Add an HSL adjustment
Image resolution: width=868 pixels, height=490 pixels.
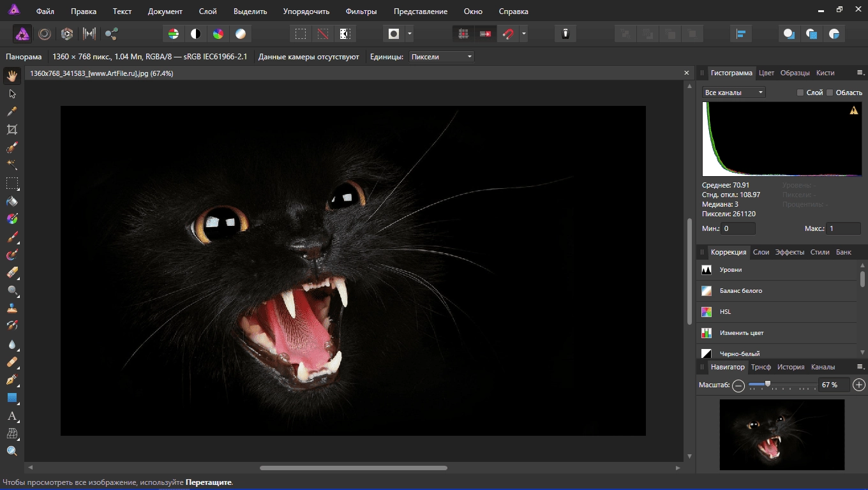click(777, 312)
